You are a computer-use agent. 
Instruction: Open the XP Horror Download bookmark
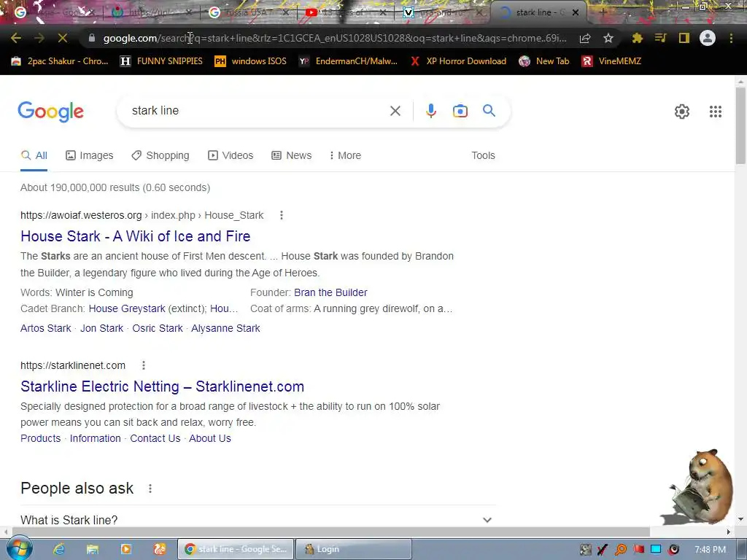[x=458, y=61]
